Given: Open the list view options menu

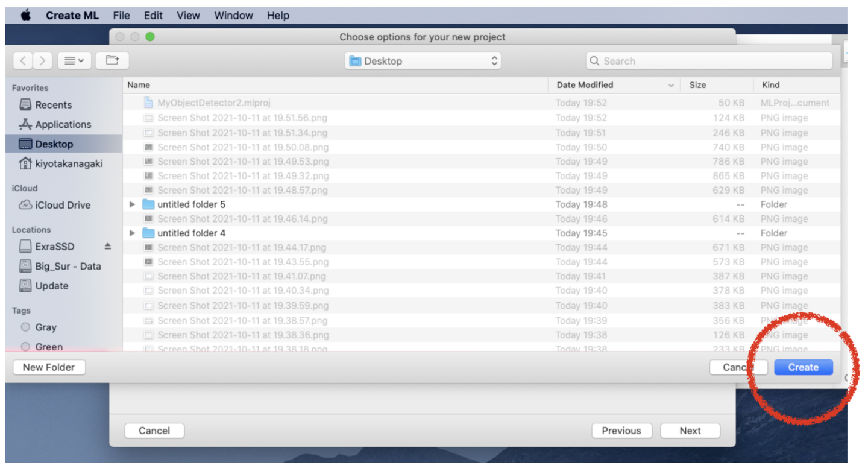Looking at the screenshot, I should pyautogui.click(x=74, y=61).
